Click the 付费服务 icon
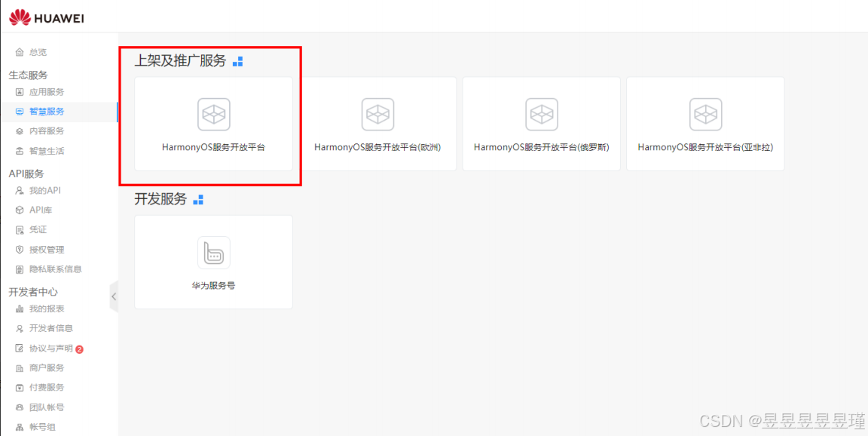This screenshot has width=868, height=436. pos(20,387)
